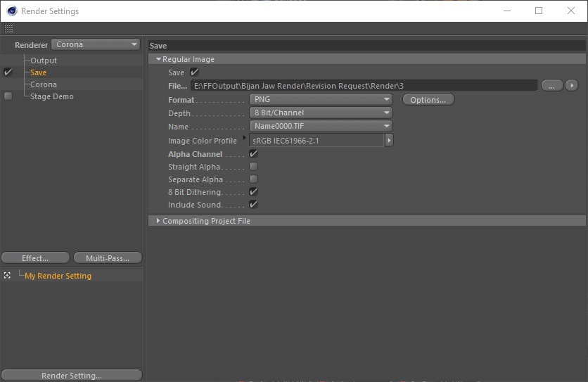The height and width of the screenshot is (382, 588).
Task: Toggle the Alpha Channel checkbox
Action: click(x=254, y=154)
